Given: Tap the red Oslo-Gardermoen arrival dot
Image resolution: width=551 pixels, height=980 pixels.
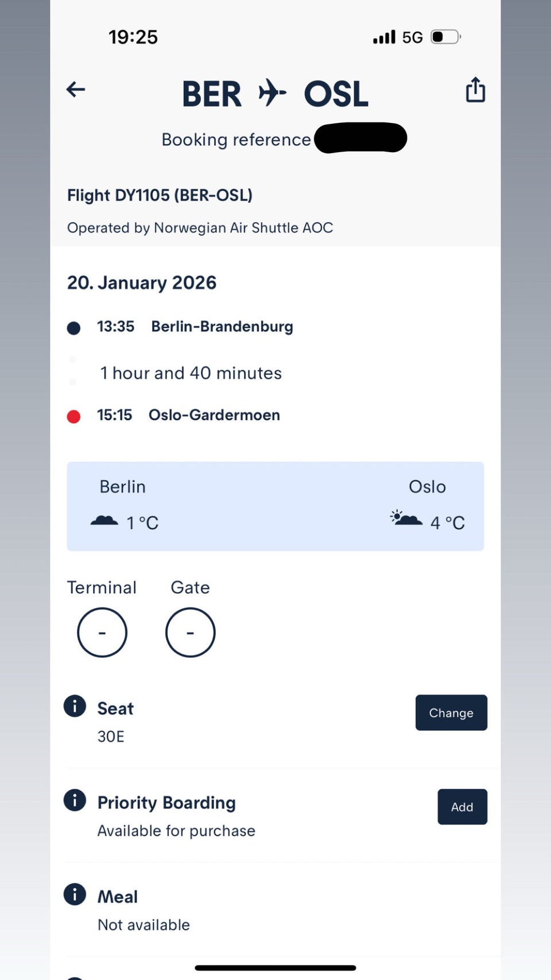Looking at the screenshot, I should [73, 416].
